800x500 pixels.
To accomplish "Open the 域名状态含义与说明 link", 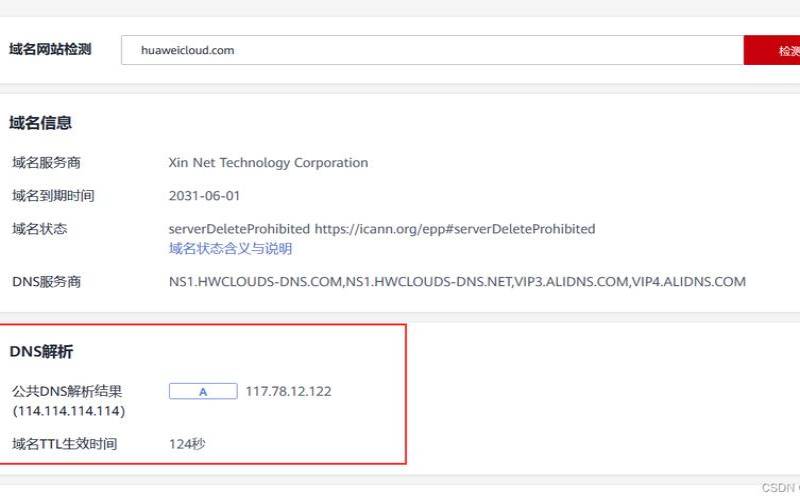I will coord(230,249).
